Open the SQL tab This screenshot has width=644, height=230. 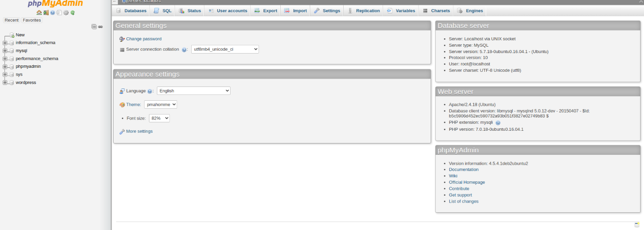[x=162, y=11]
